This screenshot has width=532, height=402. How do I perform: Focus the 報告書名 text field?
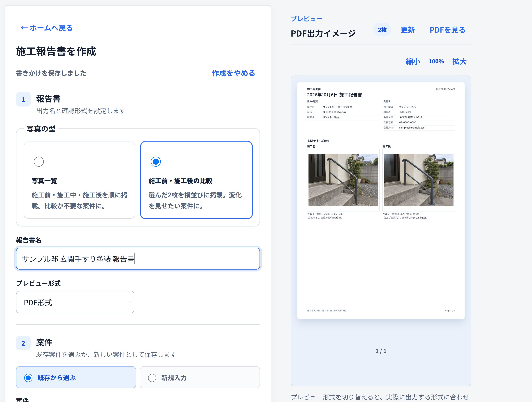(138, 259)
